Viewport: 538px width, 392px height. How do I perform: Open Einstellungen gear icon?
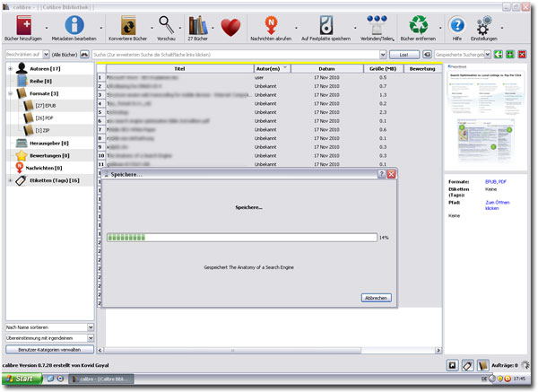point(484,24)
